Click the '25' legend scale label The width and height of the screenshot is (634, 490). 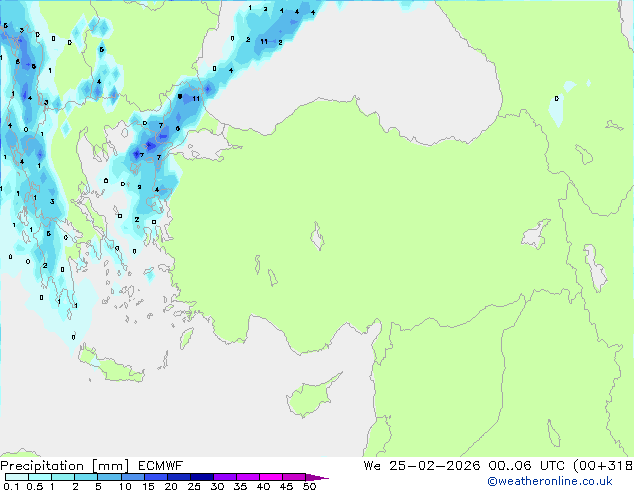194,486
